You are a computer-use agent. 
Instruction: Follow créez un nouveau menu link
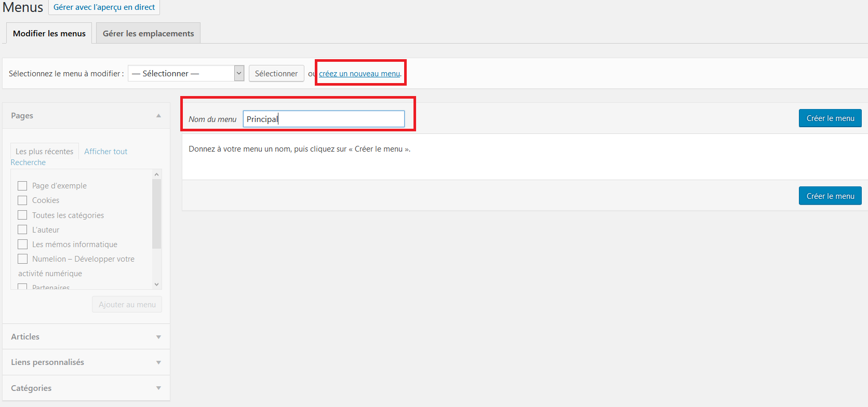coord(359,74)
